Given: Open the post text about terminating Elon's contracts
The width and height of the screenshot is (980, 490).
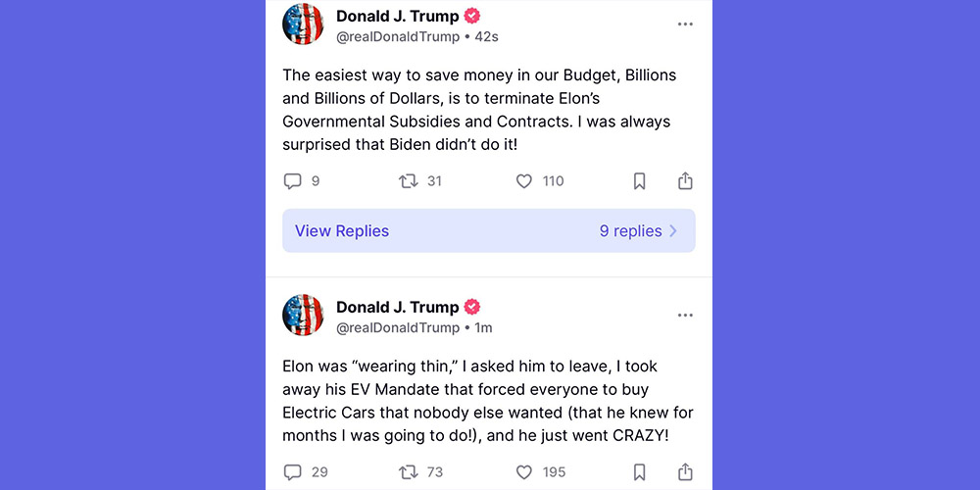Looking at the screenshot, I should point(478,111).
